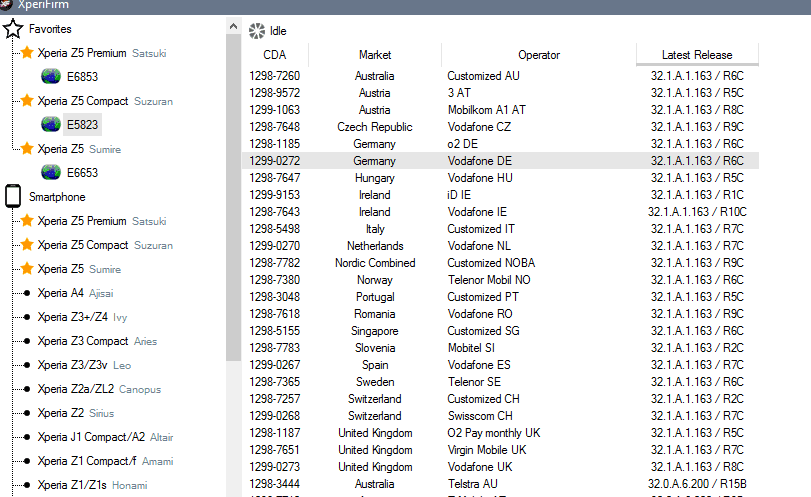Open Xperia J1 Compact/A2 Altair entry
Viewport: 811px width, 497px height.
[x=106, y=437]
